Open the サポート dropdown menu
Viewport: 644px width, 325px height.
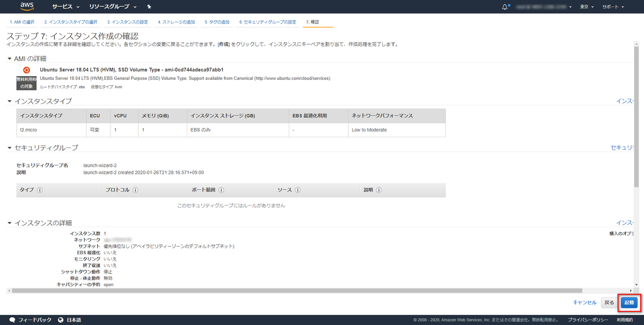pyautogui.click(x=613, y=7)
